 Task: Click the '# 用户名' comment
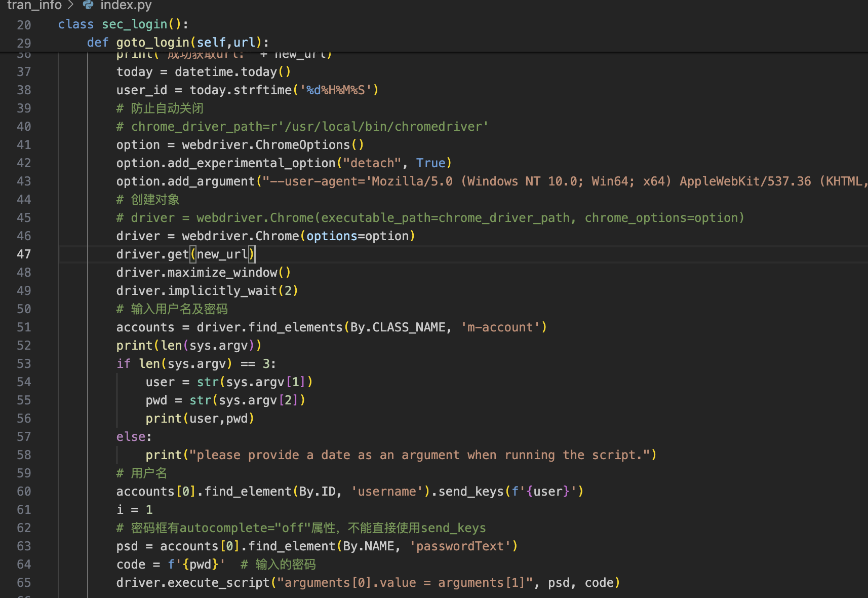click(x=142, y=473)
